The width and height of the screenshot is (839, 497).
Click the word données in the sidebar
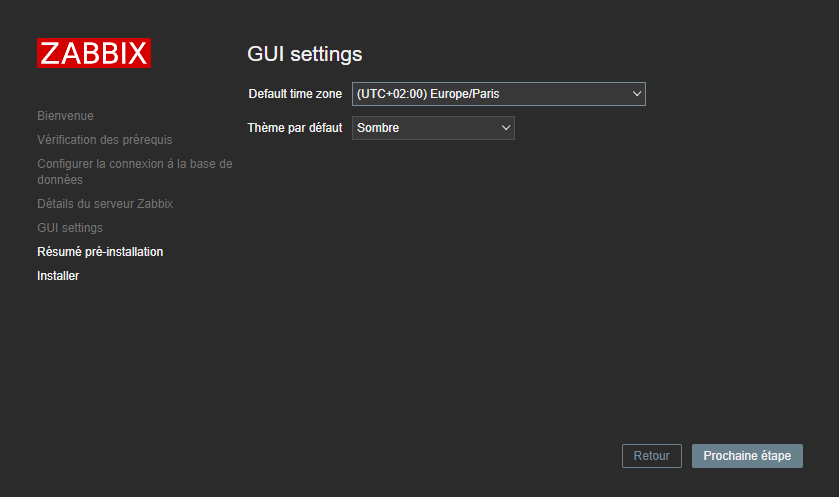(60, 180)
